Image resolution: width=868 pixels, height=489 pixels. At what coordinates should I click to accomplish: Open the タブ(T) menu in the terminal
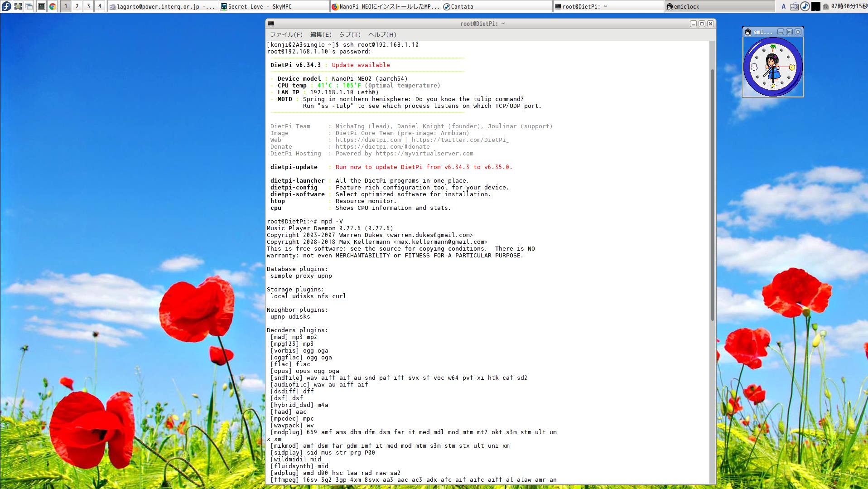(x=349, y=34)
